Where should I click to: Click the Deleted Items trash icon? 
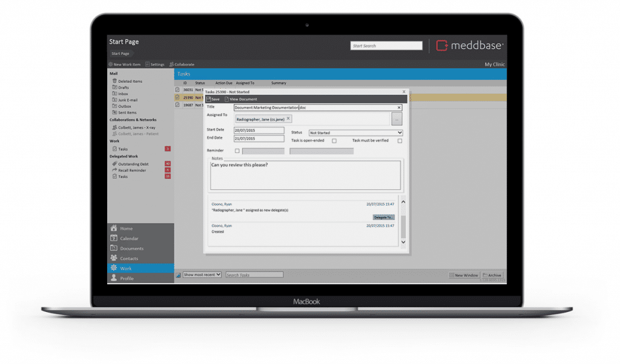click(114, 81)
